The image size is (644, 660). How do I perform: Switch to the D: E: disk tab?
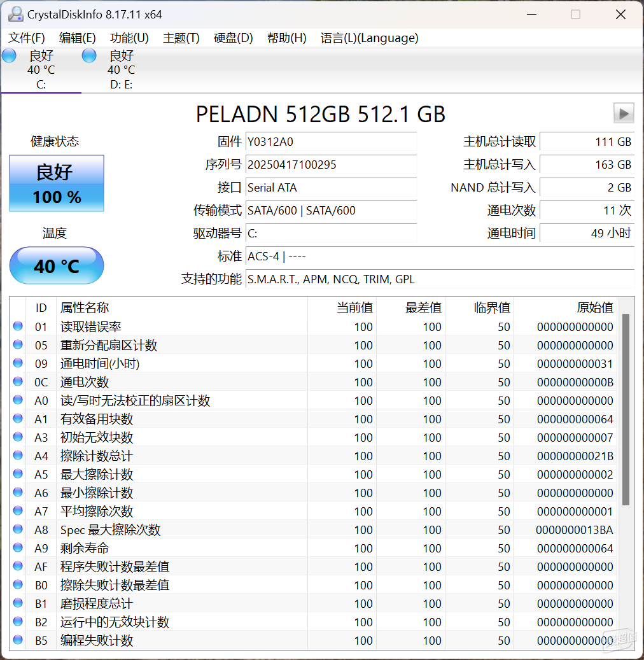121,70
